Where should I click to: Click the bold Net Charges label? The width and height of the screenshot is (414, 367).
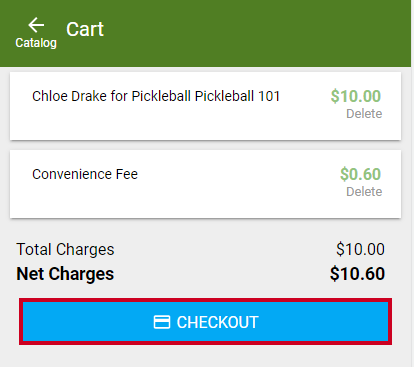(x=65, y=274)
